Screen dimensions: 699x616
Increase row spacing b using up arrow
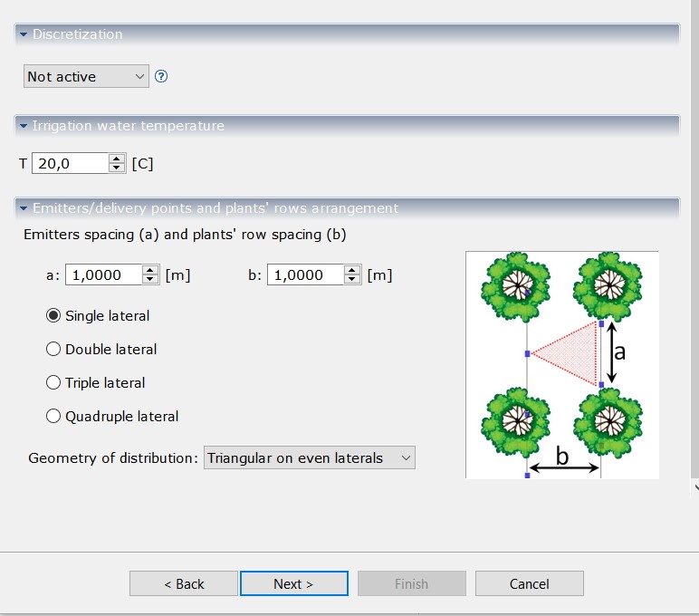352,270
